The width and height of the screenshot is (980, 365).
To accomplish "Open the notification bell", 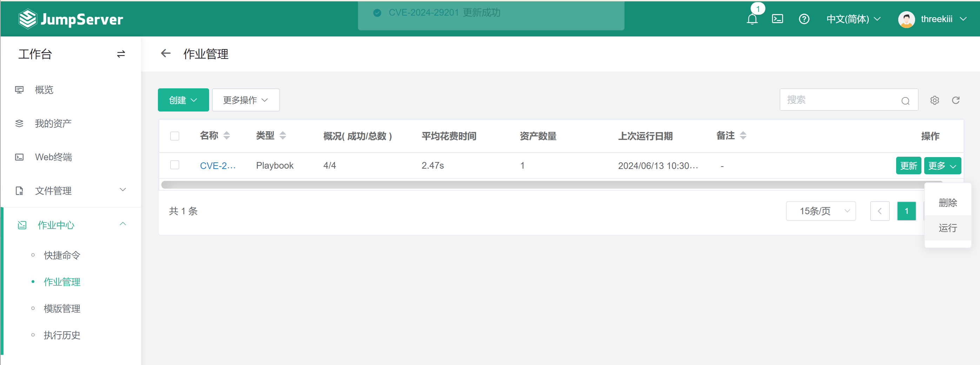I will (x=752, y=19).
